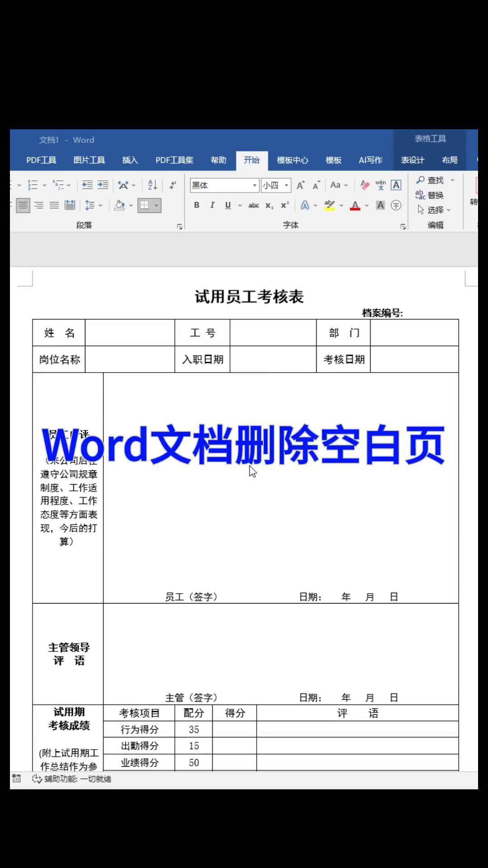Switch to the AI写作 tab
This screenshot has height=868, width=488.
click(x=370, y=160)
